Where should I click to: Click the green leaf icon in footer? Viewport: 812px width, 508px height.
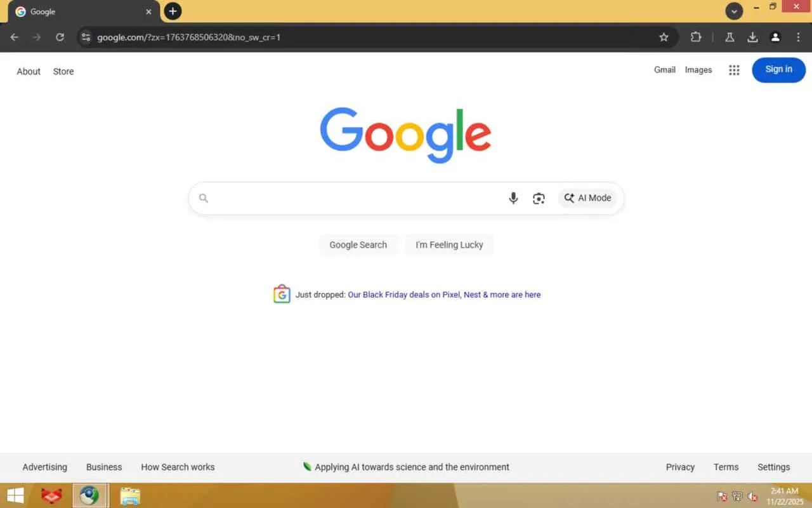click(307, 467)
